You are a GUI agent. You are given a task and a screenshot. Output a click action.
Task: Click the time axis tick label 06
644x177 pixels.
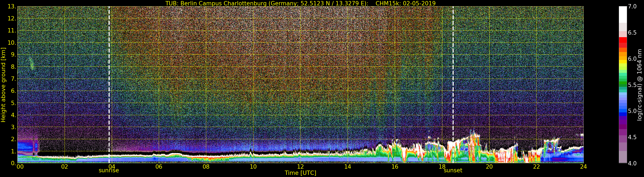click(x=159, y=167)
